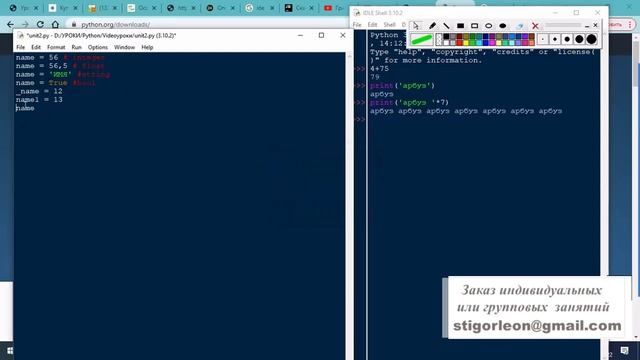640x360 pixels.
Task: Click the green stroke current color preview
Action: click(422, 39)
